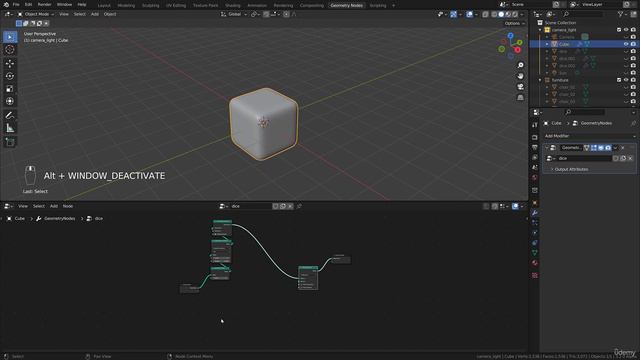
Task: Click GeometryNodes in node editor breadcrumb
Action: 60,219
